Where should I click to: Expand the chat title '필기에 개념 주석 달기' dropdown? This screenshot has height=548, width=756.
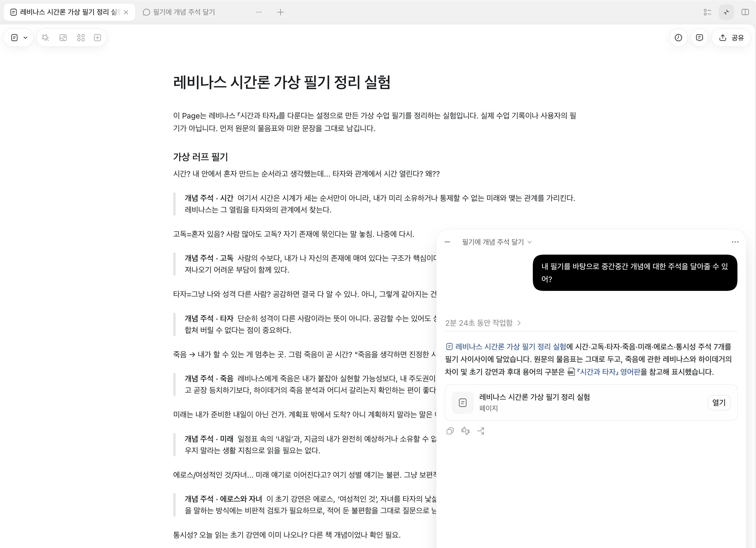tap(496, 242)
